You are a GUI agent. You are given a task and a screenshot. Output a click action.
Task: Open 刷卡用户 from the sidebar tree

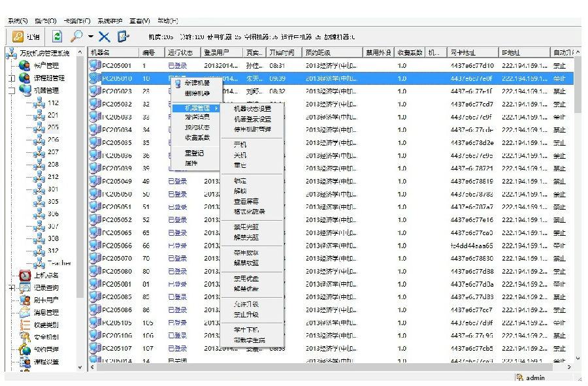(x=25, y=300)
